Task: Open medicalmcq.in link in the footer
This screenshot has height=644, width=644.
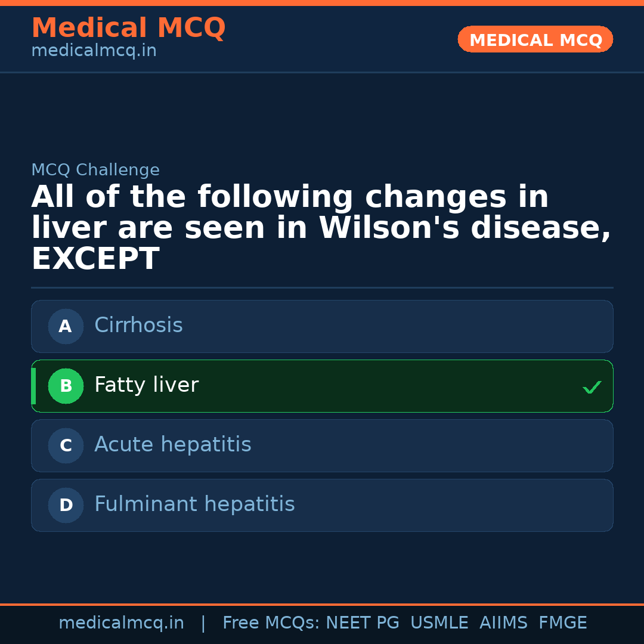Action: point(121,623)
